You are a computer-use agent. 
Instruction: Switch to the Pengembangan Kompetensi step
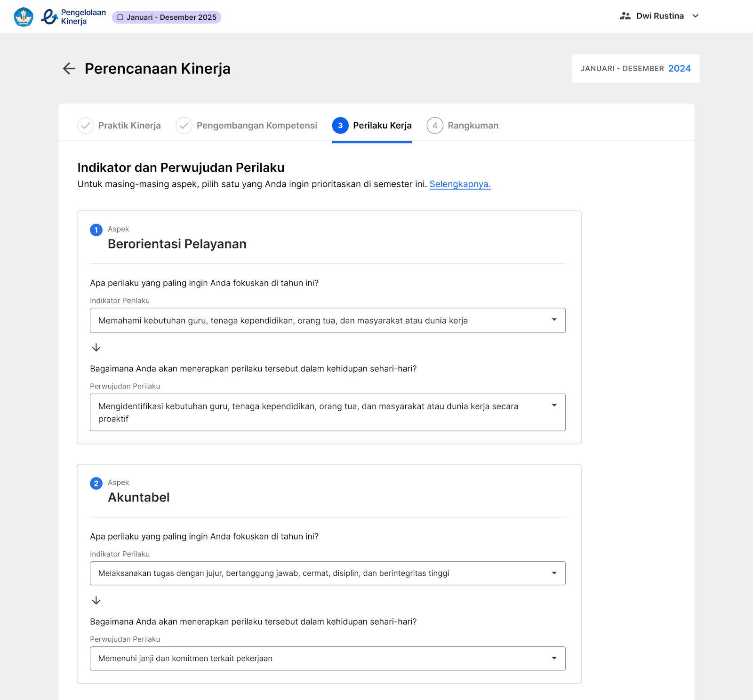247,126
